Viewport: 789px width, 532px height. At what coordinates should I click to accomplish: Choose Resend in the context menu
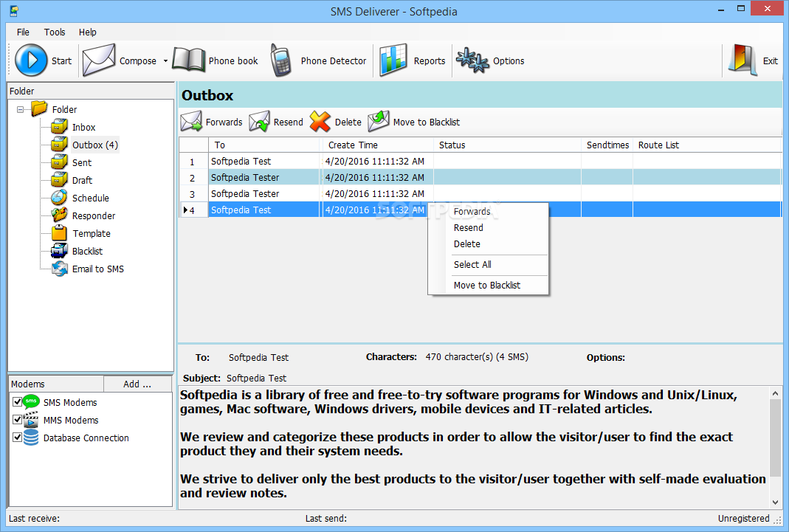(x=488, y=228)
